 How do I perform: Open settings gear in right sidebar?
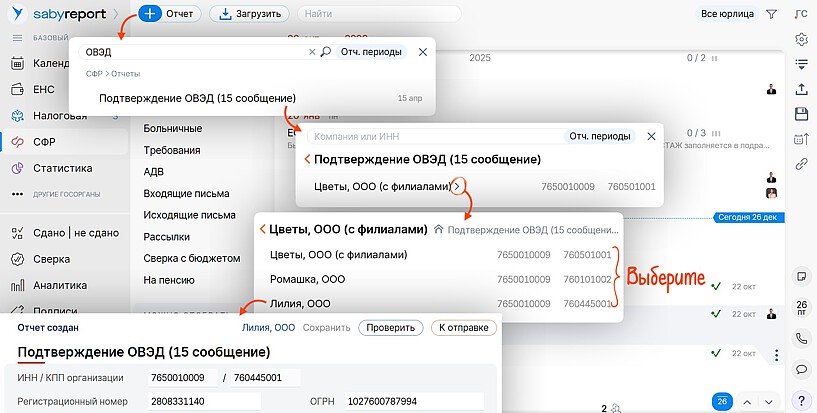pyautogui.click(x=801, y=39)
